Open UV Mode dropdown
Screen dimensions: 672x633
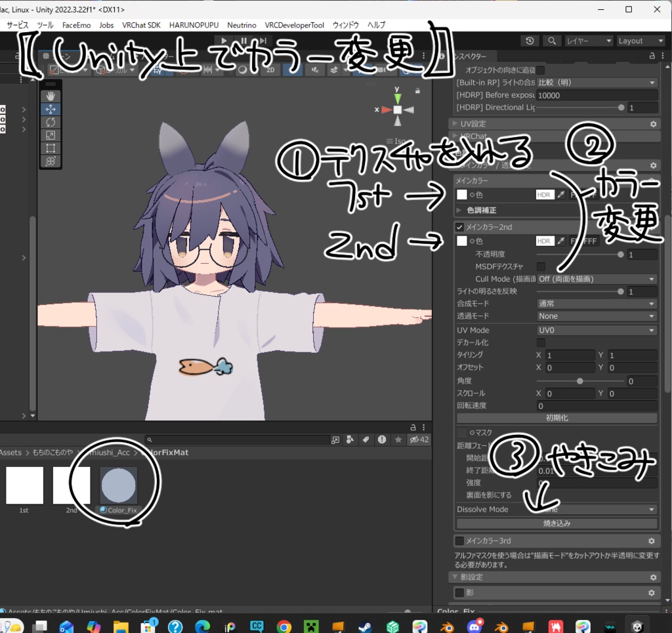(597, 330)
